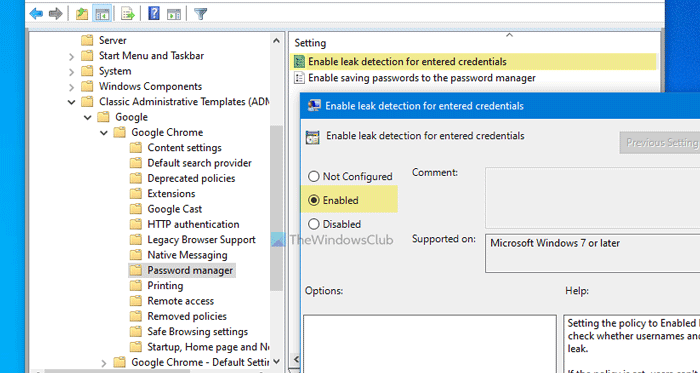Expand the Windows Components node
Screen dimensions: 700x373
tap(71, 87)
